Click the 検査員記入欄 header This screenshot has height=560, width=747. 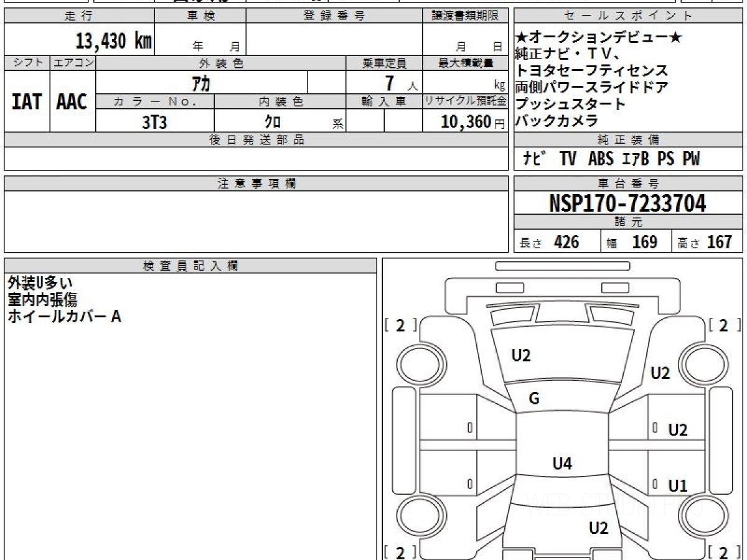190,266
